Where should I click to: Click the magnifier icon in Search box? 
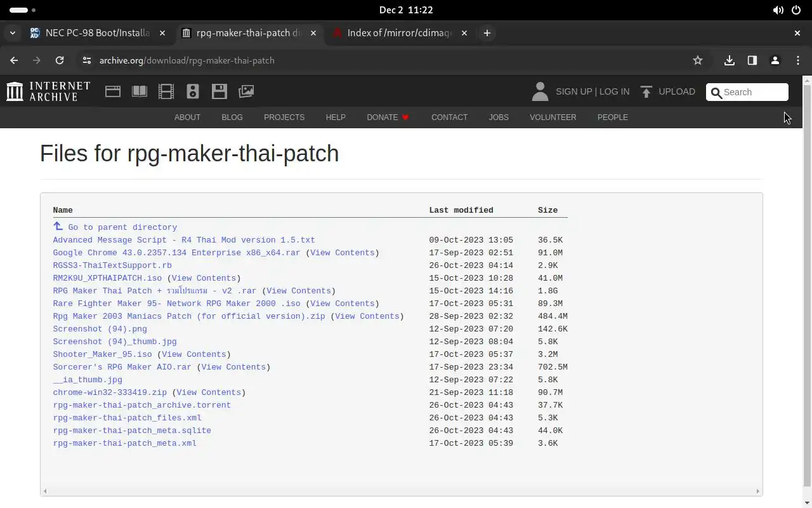(717, 93)
